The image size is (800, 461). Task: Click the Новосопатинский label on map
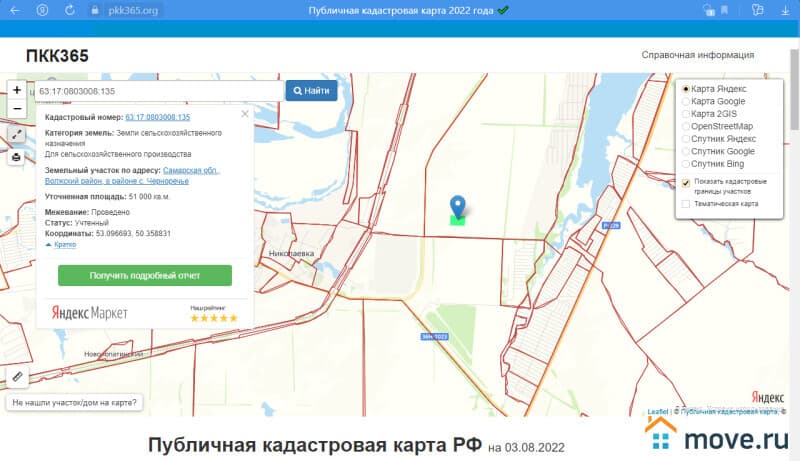tap(114, 354)
